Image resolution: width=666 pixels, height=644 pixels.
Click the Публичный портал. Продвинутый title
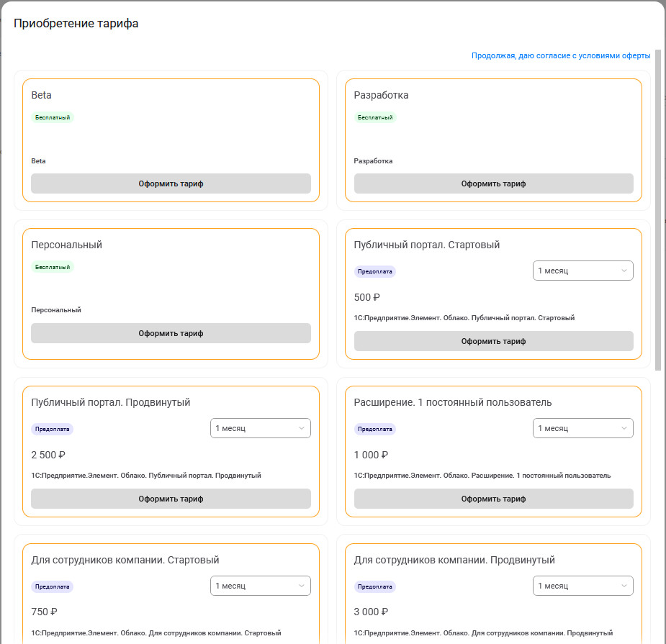[110, 402]
